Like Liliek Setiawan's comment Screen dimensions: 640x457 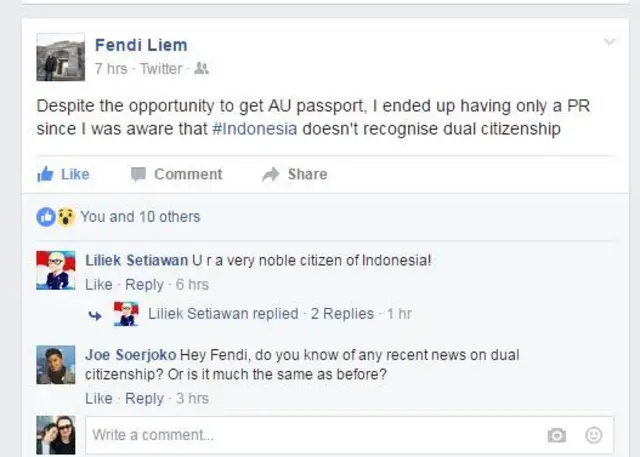click(x=99, y=284)
